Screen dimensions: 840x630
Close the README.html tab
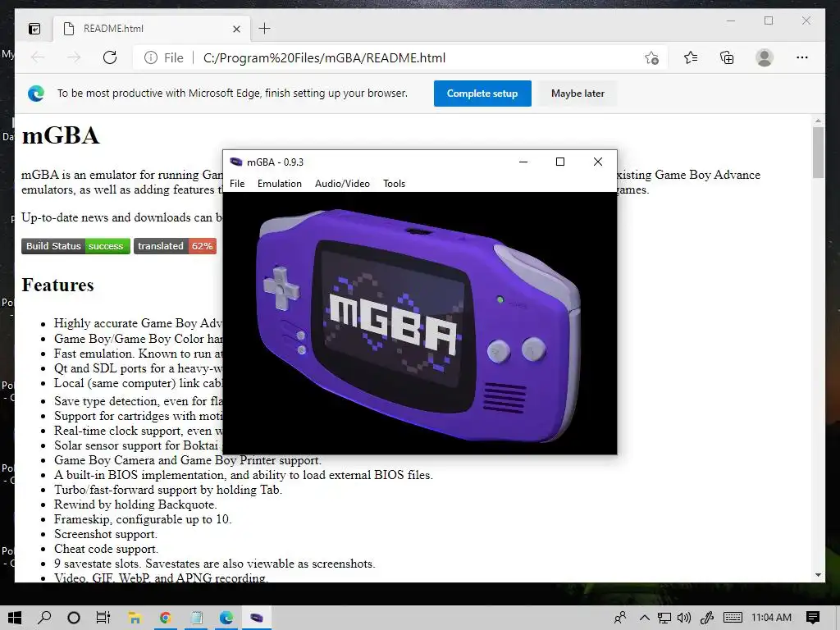pyautogui.click(x=236, y=29)
